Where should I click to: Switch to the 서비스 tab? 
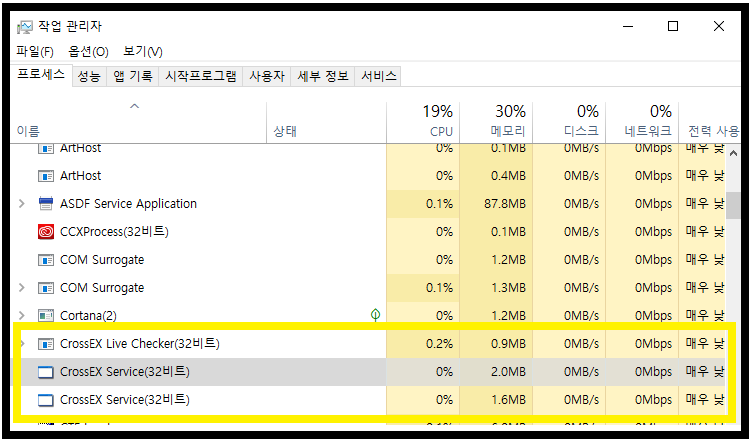click(378, 76)
